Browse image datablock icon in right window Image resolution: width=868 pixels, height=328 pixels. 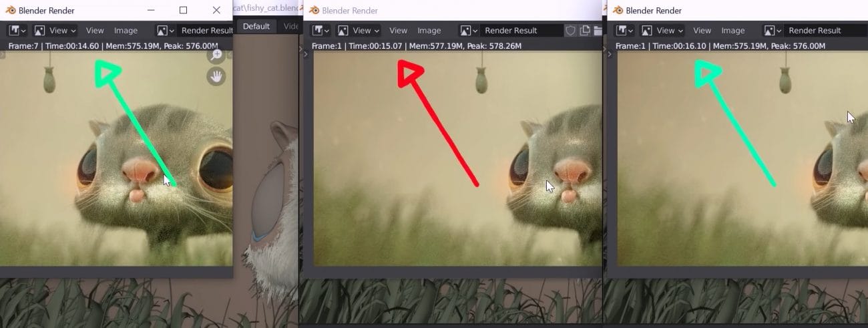pyautogui.click(x=773, y=30)
